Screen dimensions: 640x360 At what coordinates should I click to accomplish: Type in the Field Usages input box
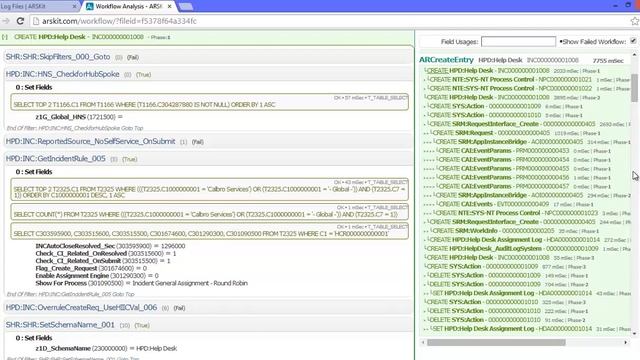point(518,42)
